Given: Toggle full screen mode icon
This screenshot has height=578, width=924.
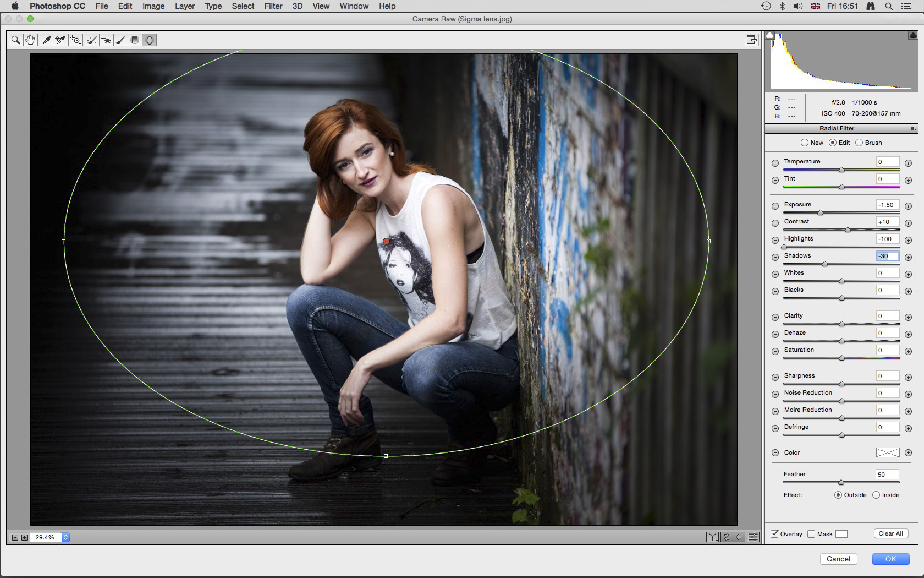Looking at the screenshot, I should (751, 40).
